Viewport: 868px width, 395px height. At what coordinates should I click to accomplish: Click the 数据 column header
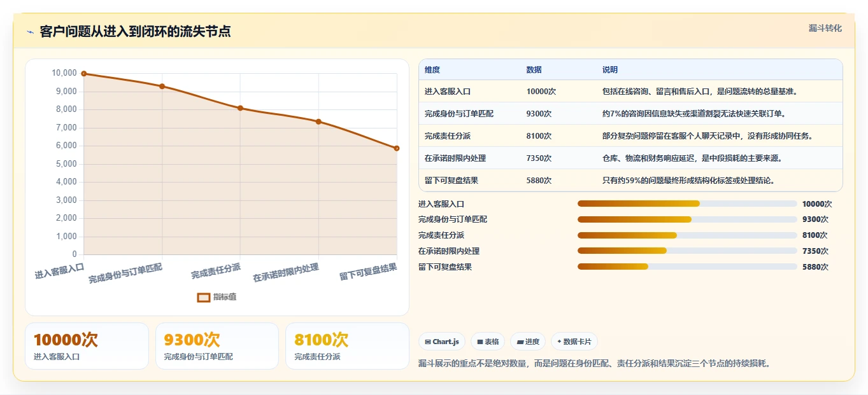(x=534, y=70)
